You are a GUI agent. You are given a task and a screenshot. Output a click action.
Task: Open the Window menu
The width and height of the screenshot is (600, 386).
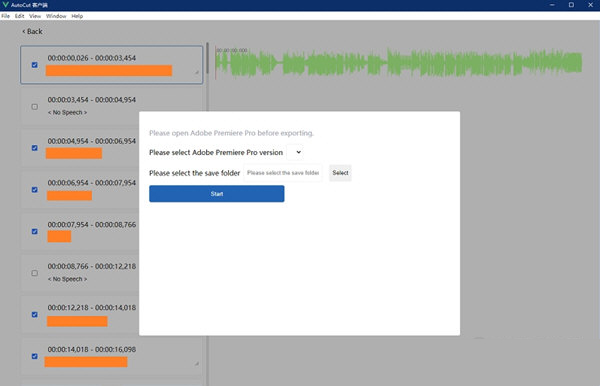coord(56,16)
